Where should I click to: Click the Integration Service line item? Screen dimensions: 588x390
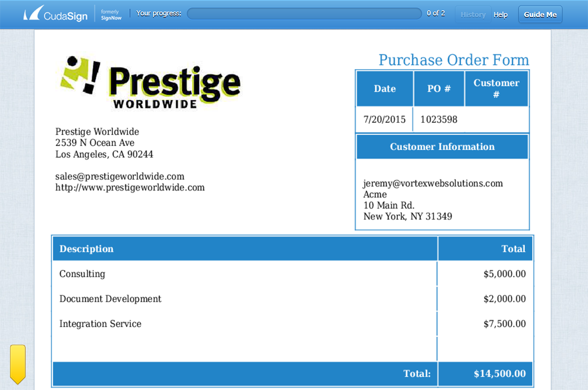pos(100,324)
